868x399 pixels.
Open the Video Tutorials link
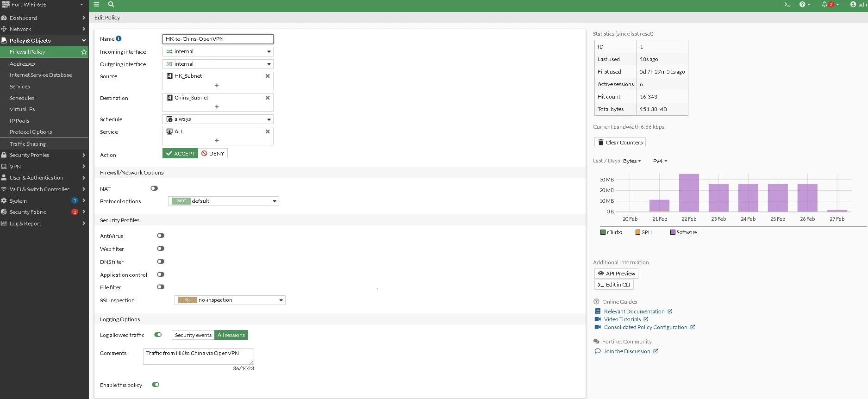[622, 319]
